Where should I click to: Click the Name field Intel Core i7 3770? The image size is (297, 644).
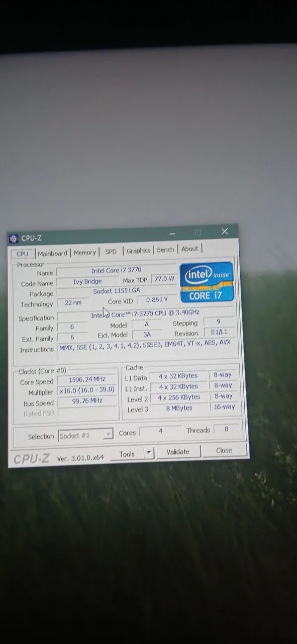click(116, 271)
